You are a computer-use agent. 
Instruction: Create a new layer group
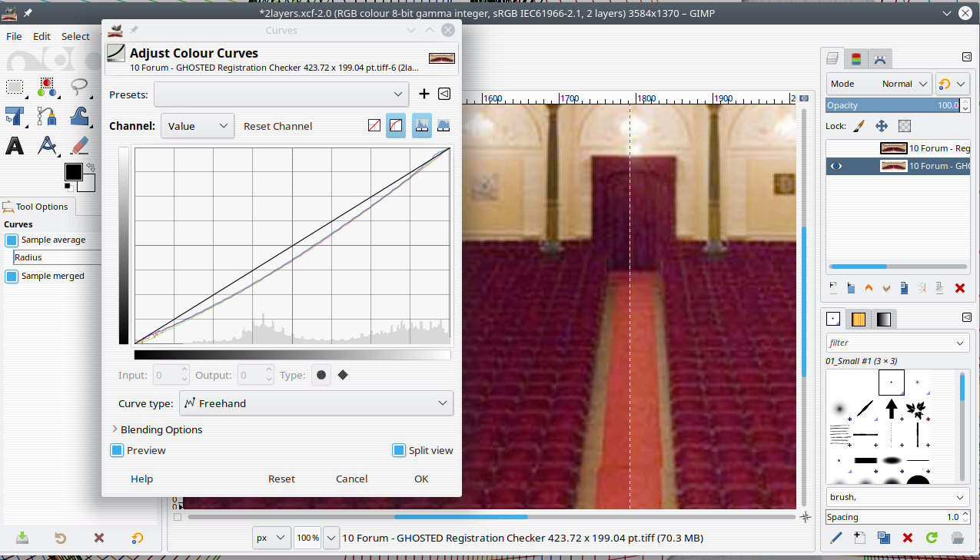click(x=851, y=288)
